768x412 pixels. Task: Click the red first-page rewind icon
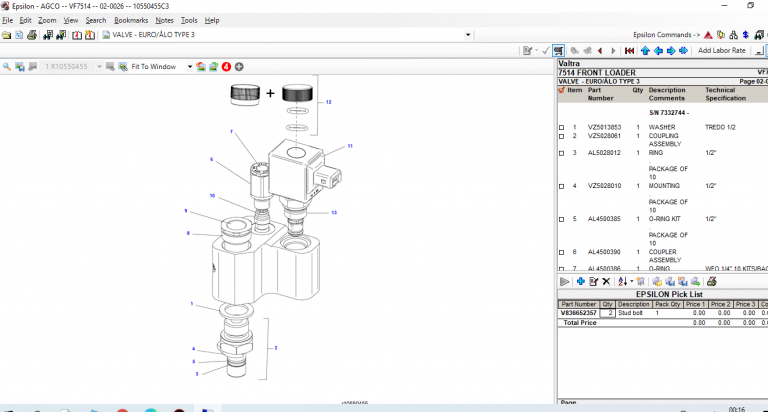[x=629, y=50]
